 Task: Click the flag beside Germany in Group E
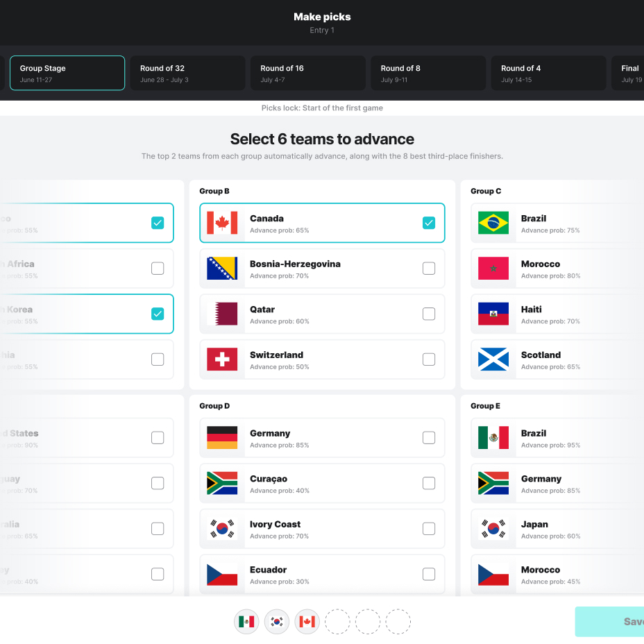[493, 483]
